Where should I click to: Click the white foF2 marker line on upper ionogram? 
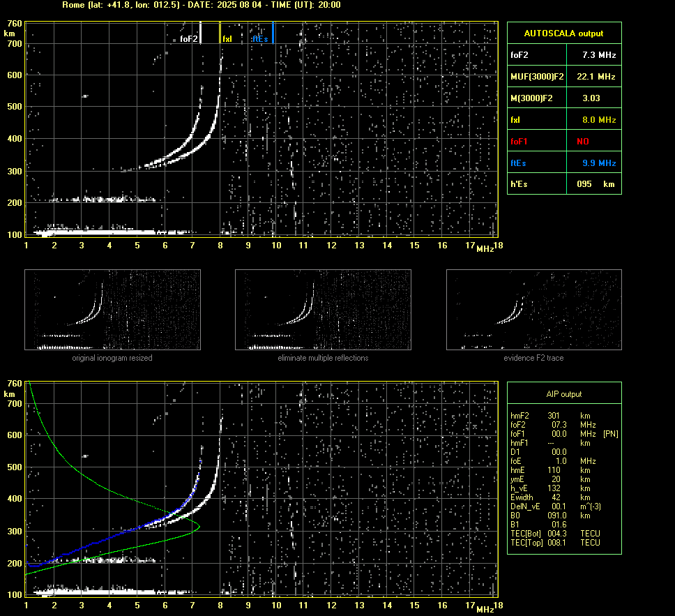click(x=201, y=33)
